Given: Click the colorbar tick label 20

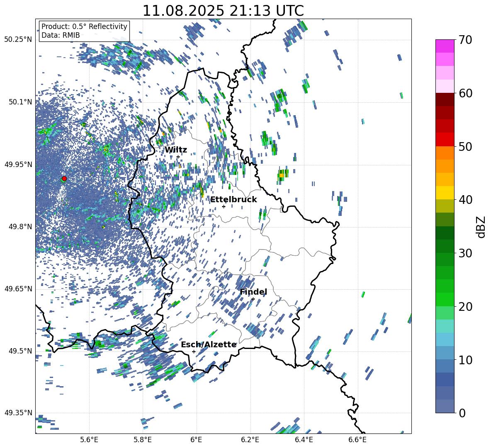Looking at the screenshot, I should [466, 306].
